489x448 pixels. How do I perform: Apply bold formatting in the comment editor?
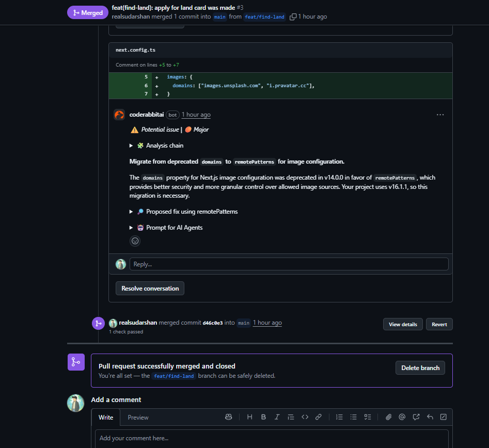point(263,417)
